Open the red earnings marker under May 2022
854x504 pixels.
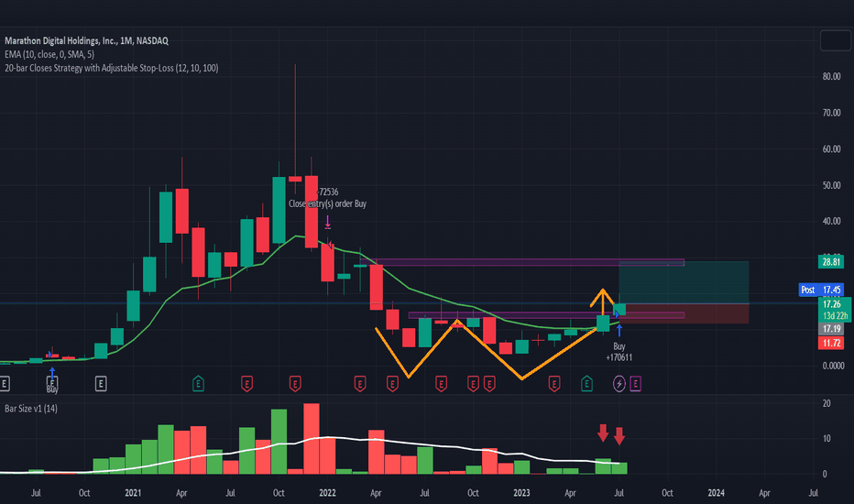click(x=392, y=384)
